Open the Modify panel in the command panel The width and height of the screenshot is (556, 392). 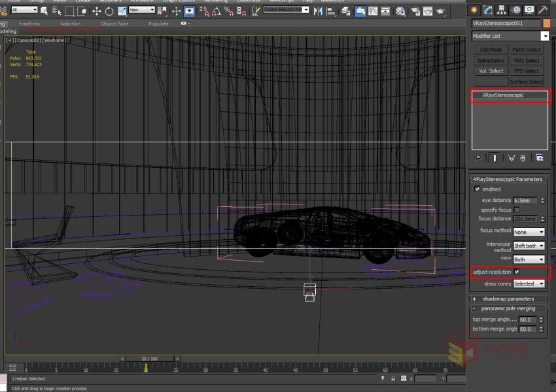pos(487,10)
